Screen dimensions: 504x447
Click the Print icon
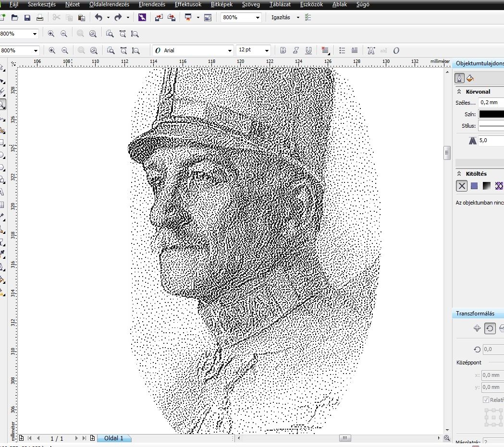pos(40,18)
